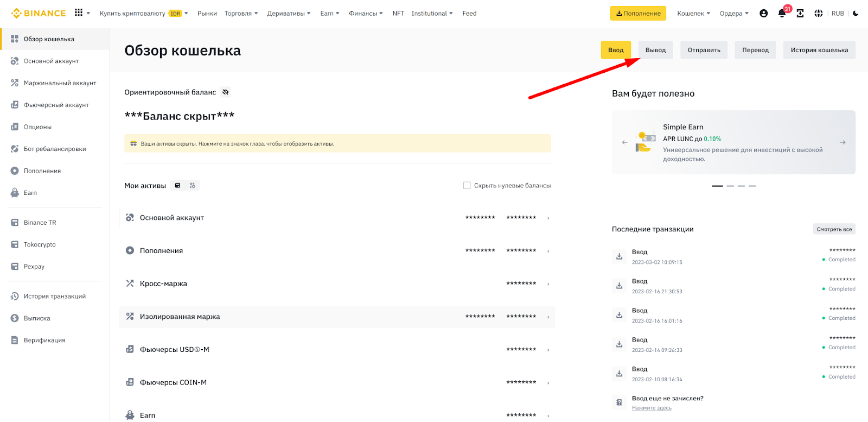Open Ввод transaction dated 2023-03-02

pyautogui.click(x=733, y=256)
